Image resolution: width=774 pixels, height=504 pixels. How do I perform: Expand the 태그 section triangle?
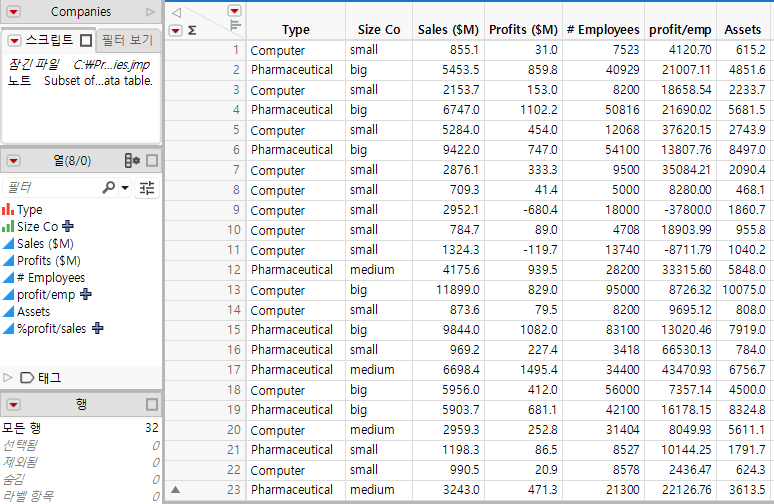pyautogui.click(x=7, y=378)
